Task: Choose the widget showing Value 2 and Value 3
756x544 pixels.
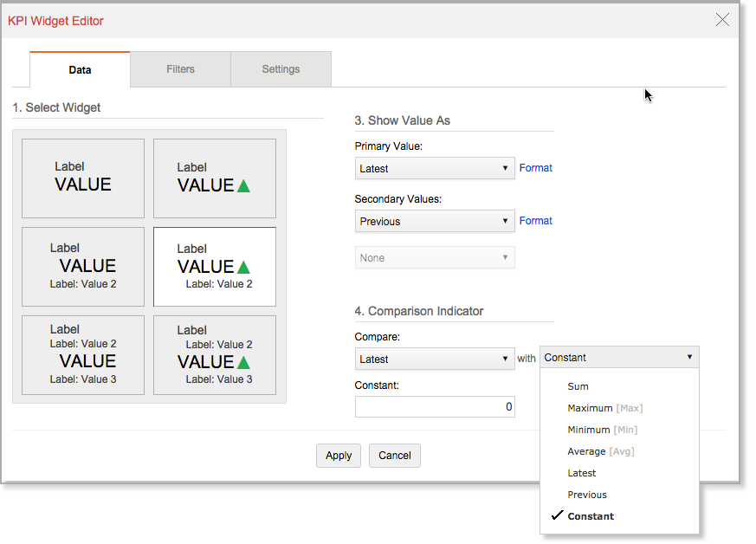Action: (x=83, y=354)
